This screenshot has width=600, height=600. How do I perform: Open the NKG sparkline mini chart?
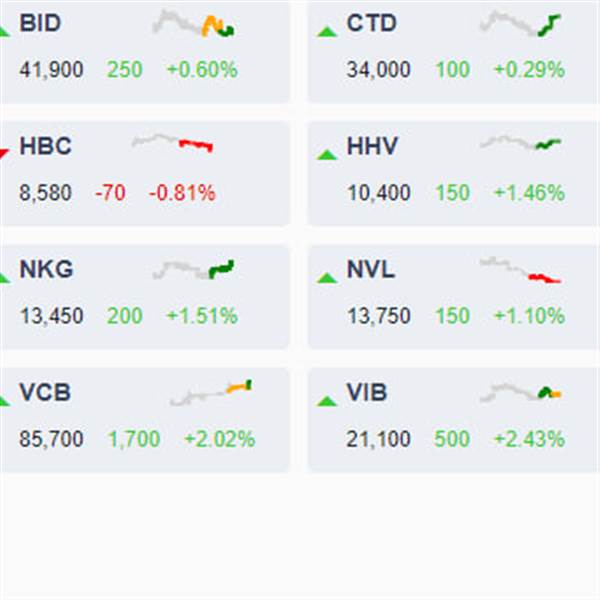tap(193, 269)
